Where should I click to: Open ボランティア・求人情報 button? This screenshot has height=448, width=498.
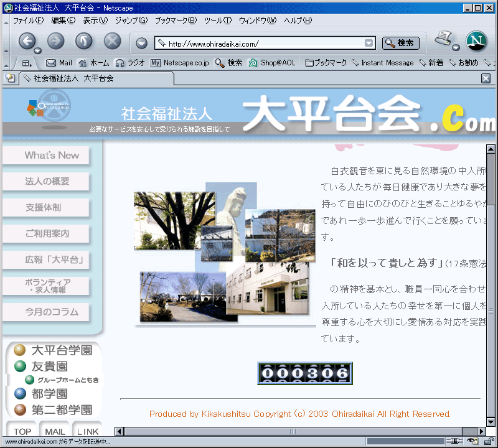click(46, 286)
